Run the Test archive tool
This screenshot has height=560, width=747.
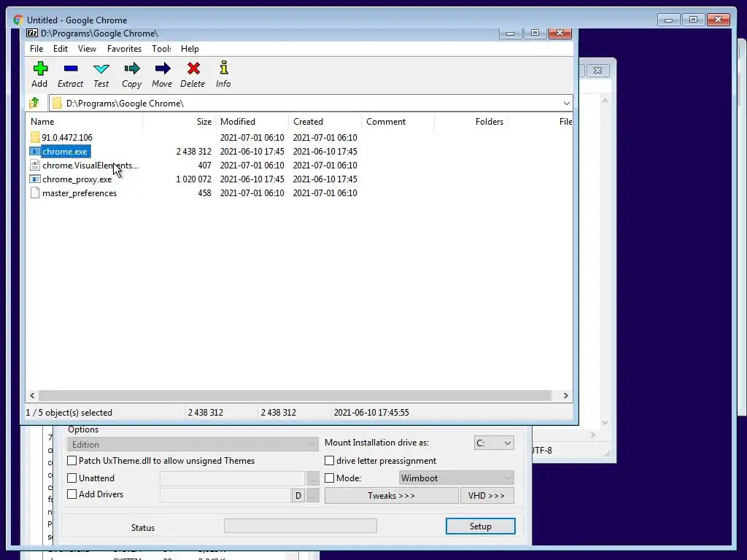click(101, 69)
